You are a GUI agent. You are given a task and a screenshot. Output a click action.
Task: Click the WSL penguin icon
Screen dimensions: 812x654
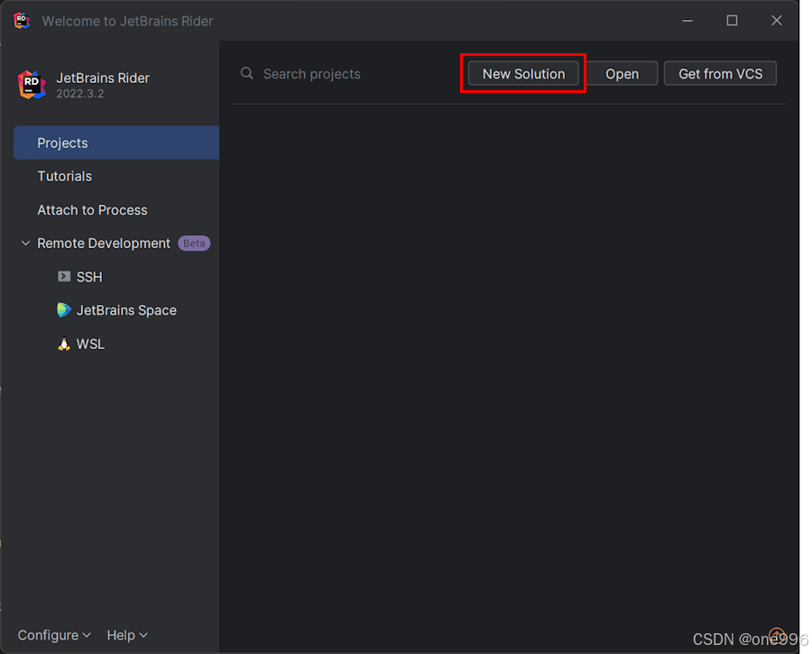point(64,344)
